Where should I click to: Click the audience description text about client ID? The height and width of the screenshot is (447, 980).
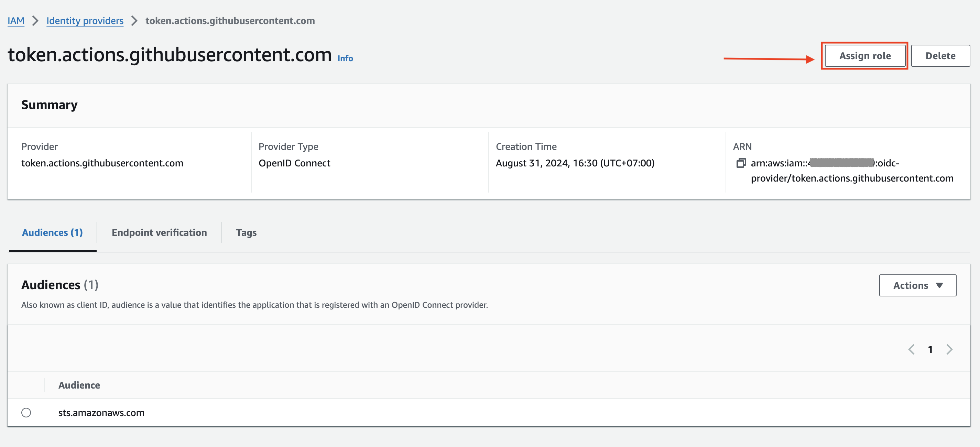pos(254,305)
